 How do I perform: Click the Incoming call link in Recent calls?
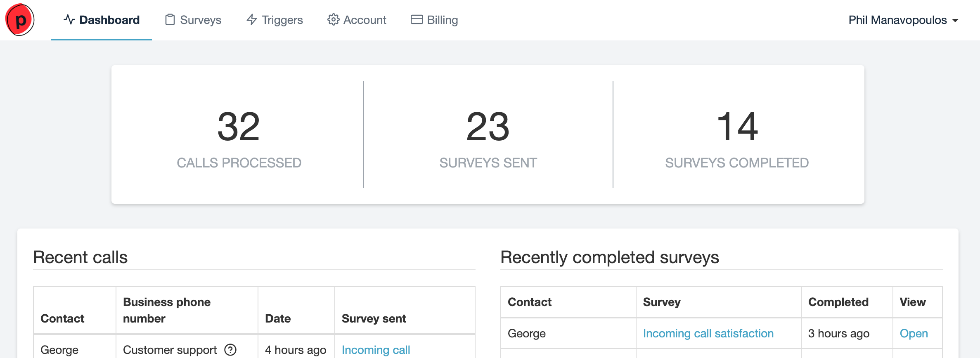pyautogui.click(x=376, y=350)
